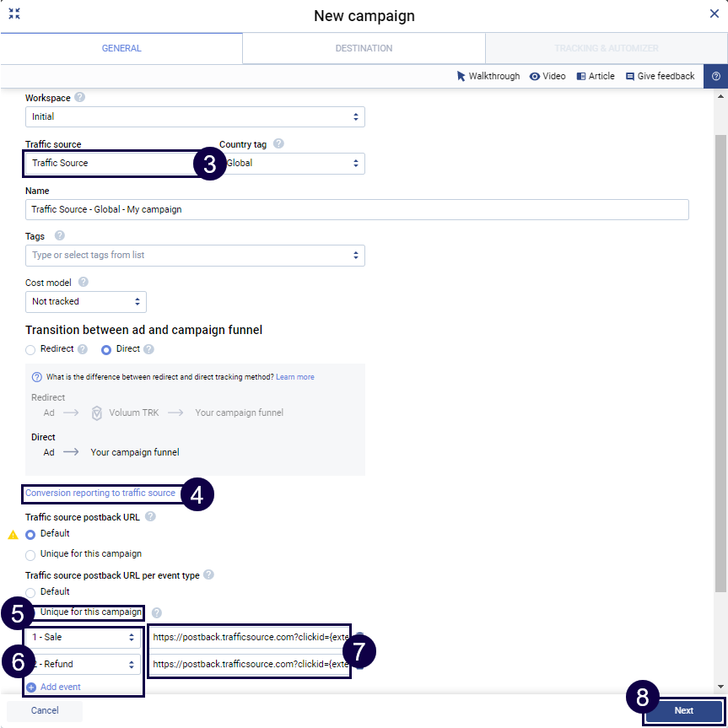Open the Video tutorial
The width and height of the screenshot is (728, 728).
(547, 76)
